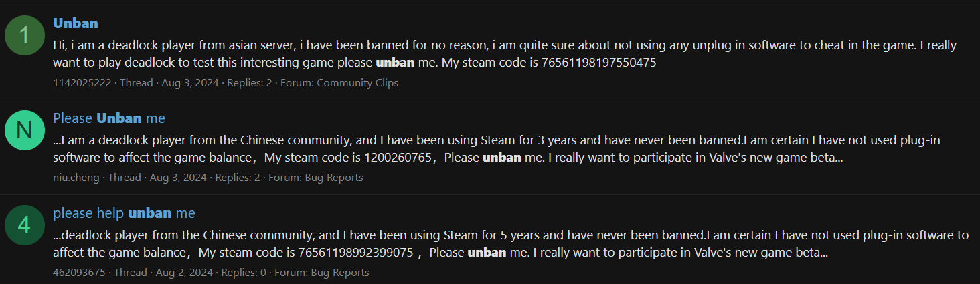Click "Replies: 0" on the last result
Screen dimensions: 980x284
click(243, 273)
